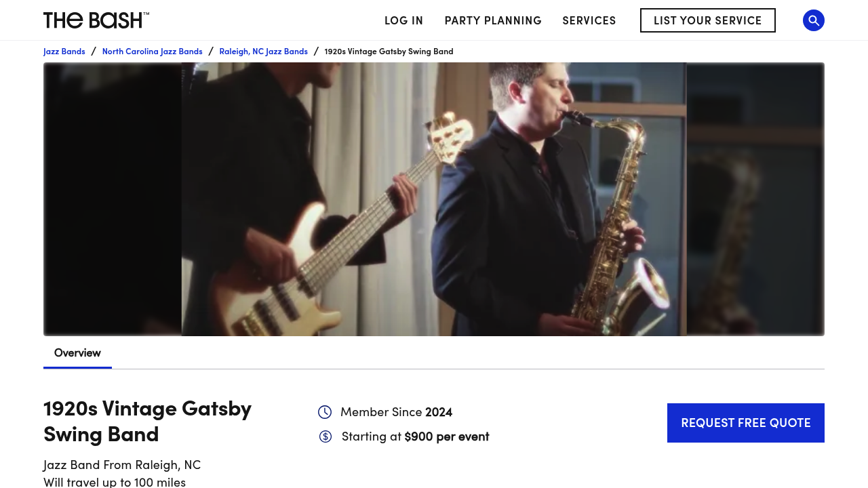
Task: Click the dollar sign icon
Action: 325,436
